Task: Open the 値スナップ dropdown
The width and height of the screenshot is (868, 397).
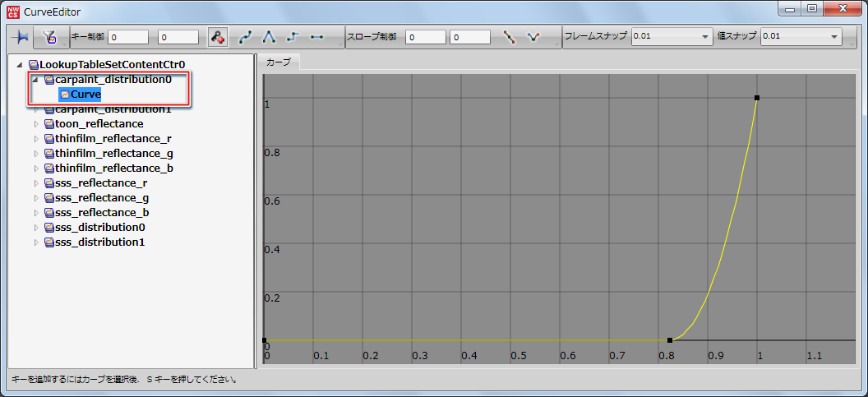Action: pyautogui.click(x=834, y=37)
